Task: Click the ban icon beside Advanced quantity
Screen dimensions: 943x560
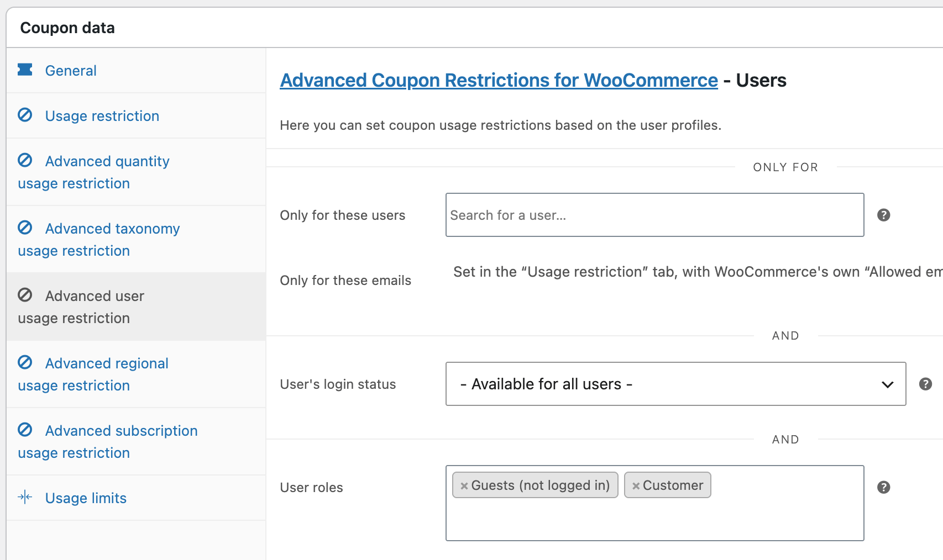Action: pos(25,160)
